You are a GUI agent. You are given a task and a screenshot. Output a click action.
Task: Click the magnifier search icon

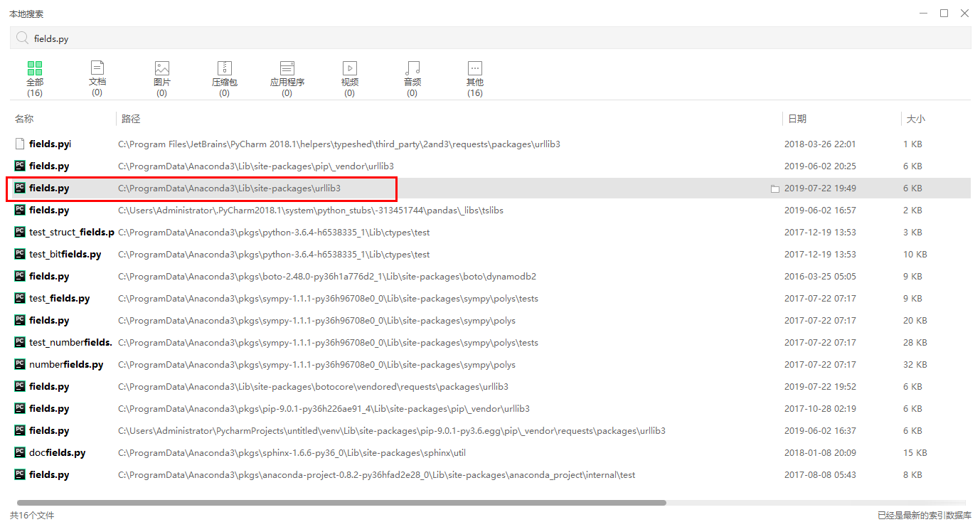[x=22, y=38]
